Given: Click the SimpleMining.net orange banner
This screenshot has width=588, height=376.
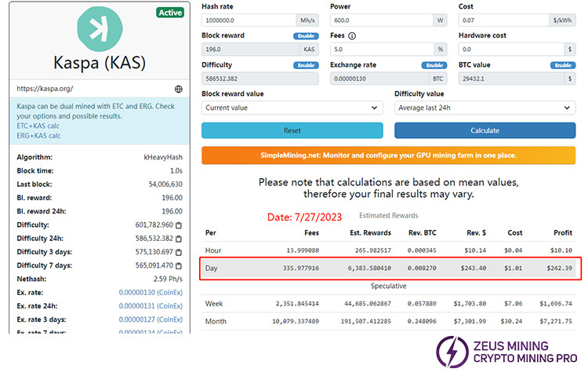Looking at the screenshot, I should [x=388, y=155].
